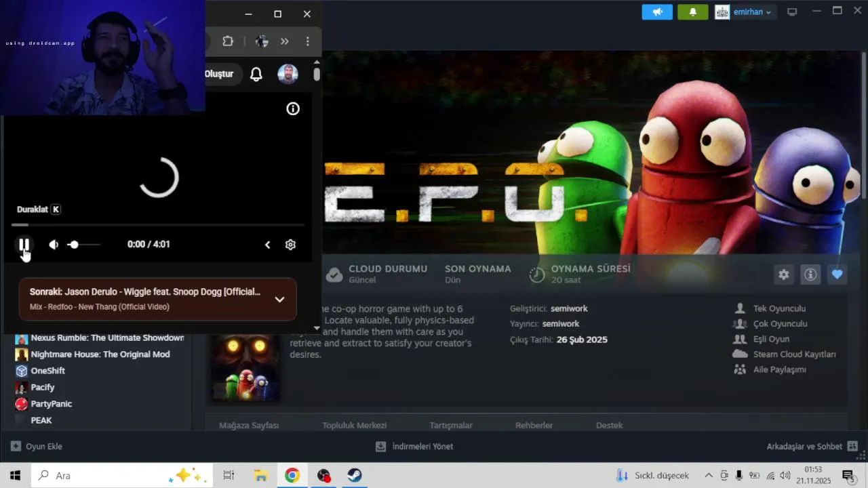Open Wi-Fi network tray icon
Viewport: 868px width, 488px height.
click(x=770, y=475)
